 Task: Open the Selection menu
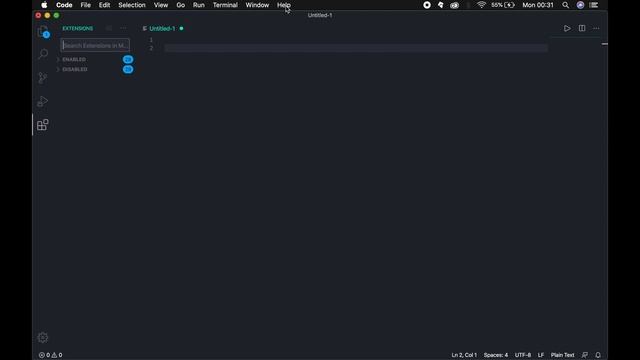132,5
